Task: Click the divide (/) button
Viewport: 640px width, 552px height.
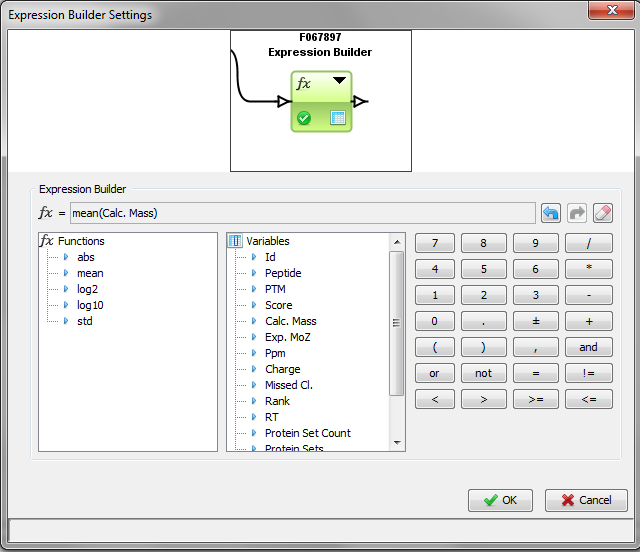Action: pyautogui.click(x=589, y=243)
